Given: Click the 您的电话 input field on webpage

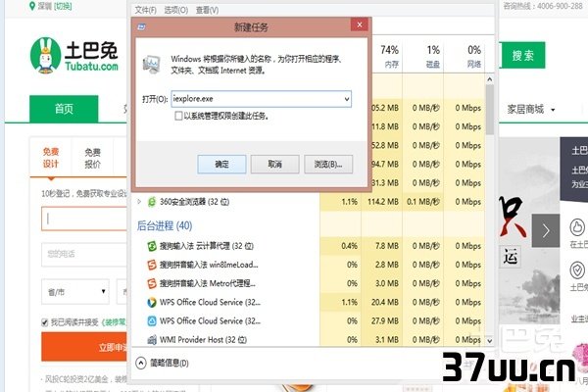Looking at the screenshot, I should point(84,255).
